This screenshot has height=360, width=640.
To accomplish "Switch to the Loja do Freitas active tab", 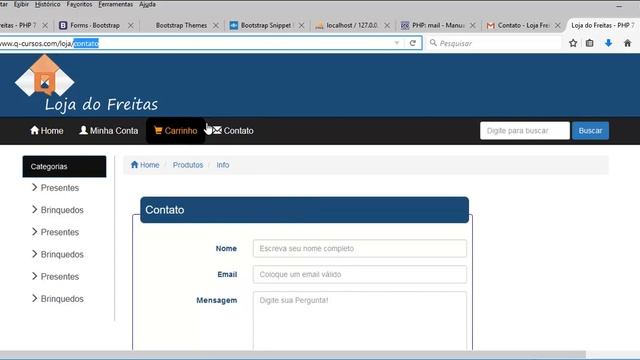I will click(603, 25).
